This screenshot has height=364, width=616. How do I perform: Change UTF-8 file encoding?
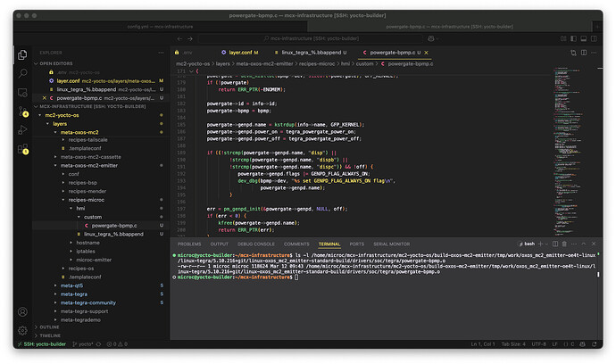coord(538,344)
